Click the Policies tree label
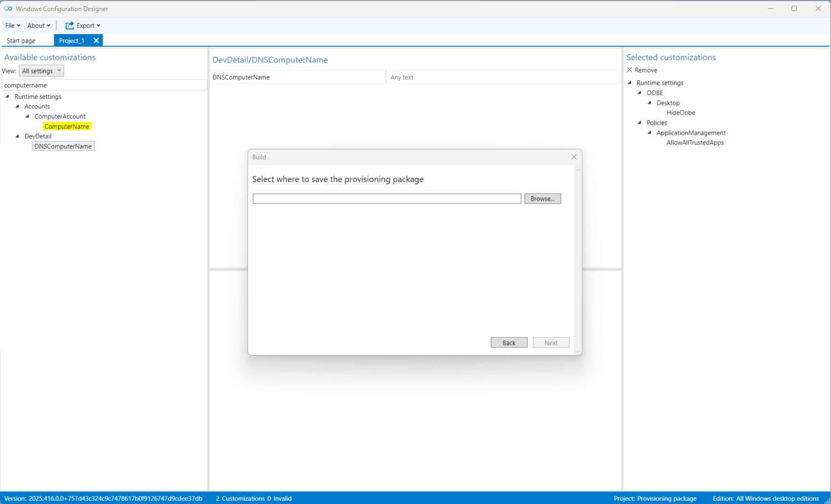 (657, 123)
